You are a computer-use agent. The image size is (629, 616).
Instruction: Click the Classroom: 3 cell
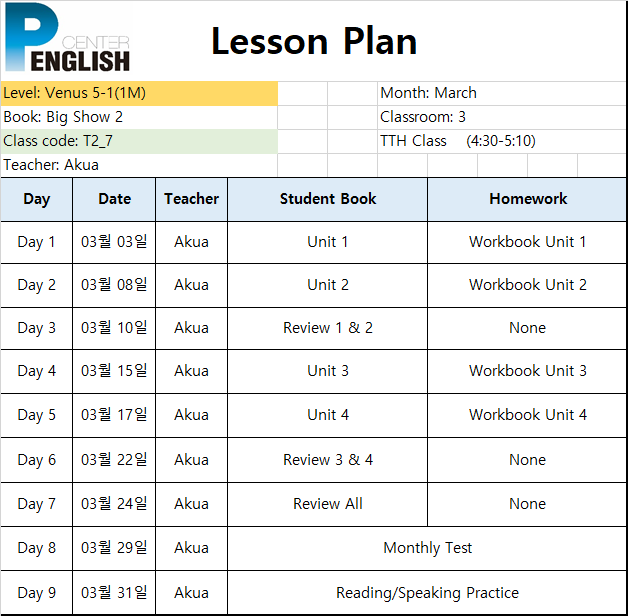click(x=502, y=118)
